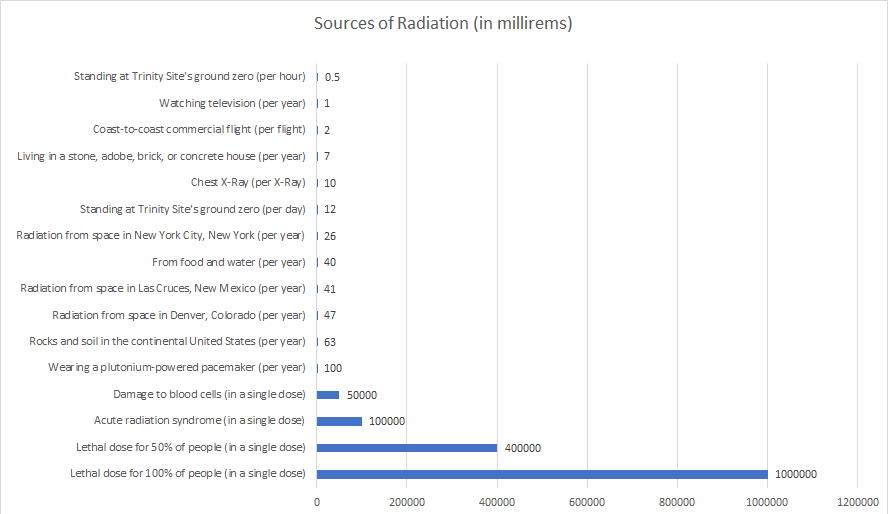Click the coast-to-coast commercial flight label
This screenshot has height=514, width=888.
point(198,130)
